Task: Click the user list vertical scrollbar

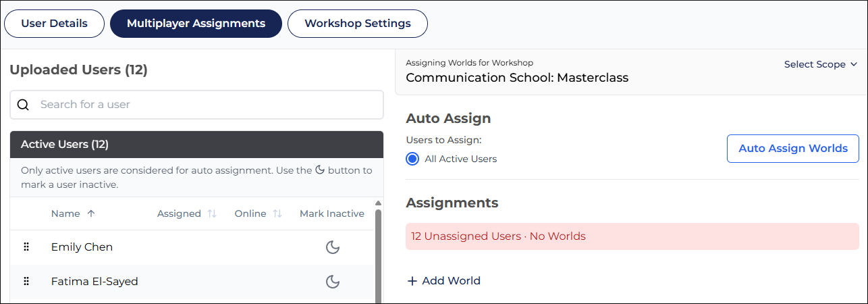Action: point(378,257)
